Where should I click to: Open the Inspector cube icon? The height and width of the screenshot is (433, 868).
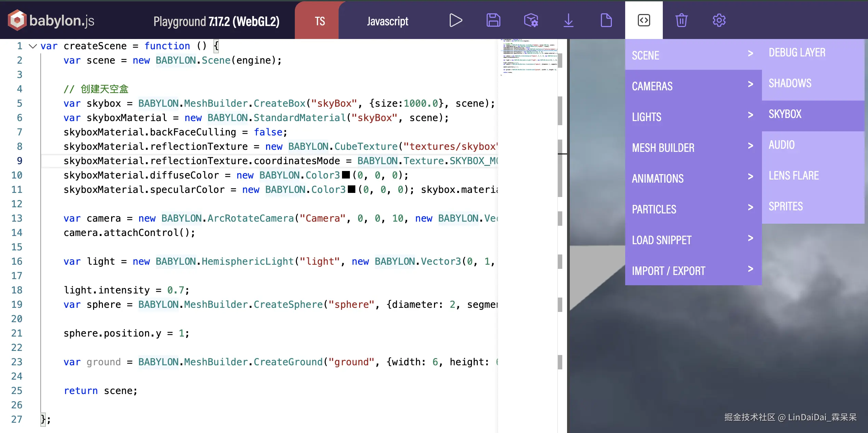[531, 21]
